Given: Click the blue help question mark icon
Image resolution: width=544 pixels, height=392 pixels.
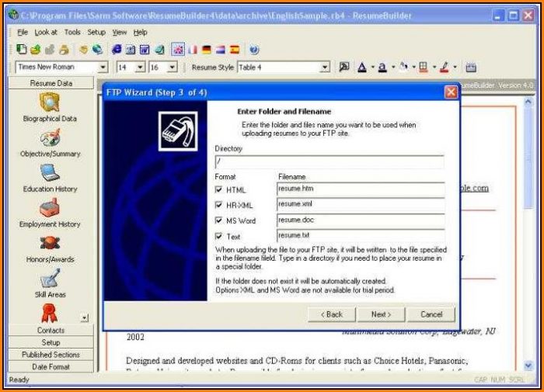Looking at the screenshot, I should coord(254,49).
